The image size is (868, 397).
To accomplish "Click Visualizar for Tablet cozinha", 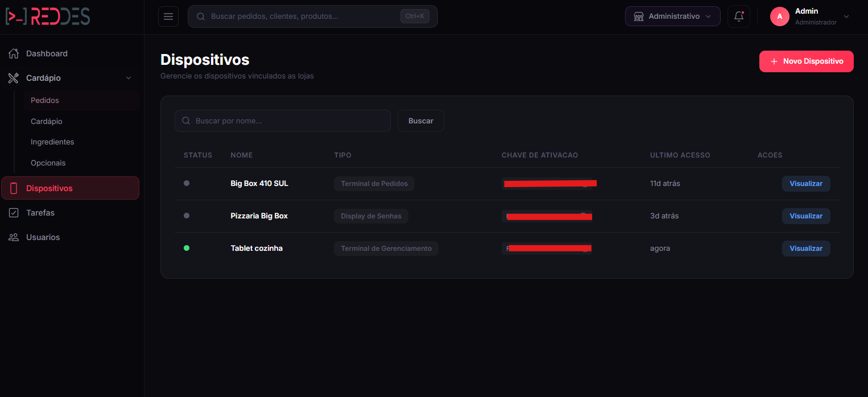I will click(806, 249).
